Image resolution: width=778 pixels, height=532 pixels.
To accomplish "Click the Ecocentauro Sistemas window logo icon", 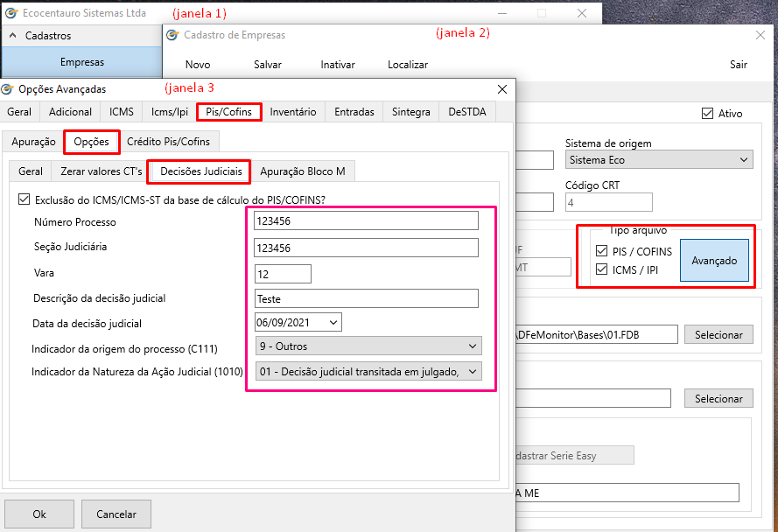I will pyautogui.click(x=11, y=13).
